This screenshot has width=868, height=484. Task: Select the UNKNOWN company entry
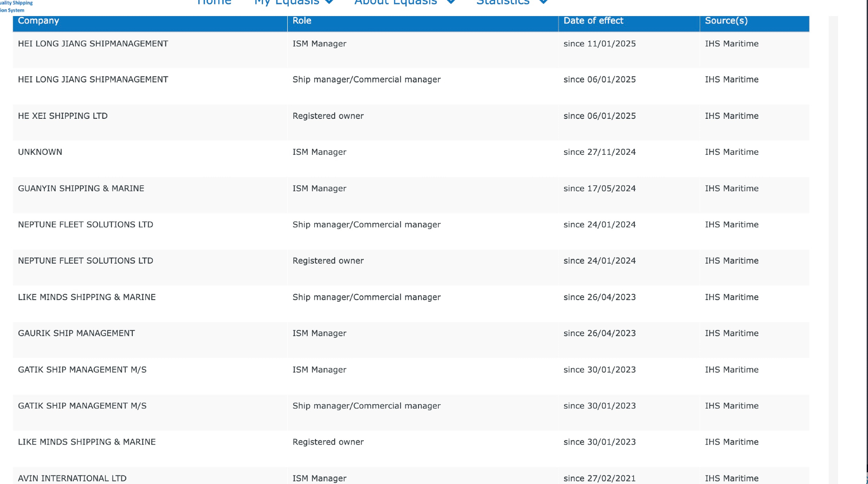pyautogui.click(x=40, y=152)
